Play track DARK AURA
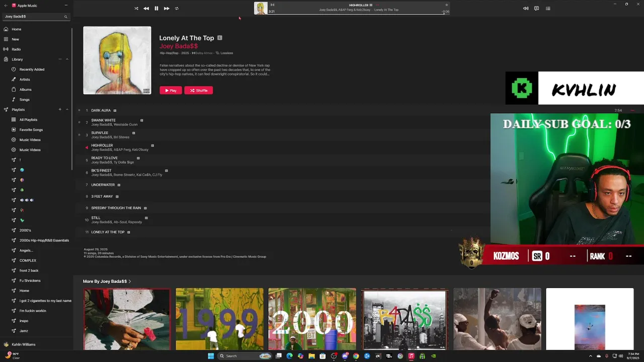 point(101,111)
